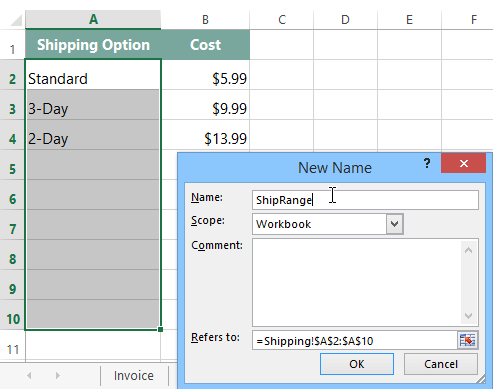The width and height of the screenshot is (493, 389).
Task: Click the select all corner triangle
Action: point(16,20)
